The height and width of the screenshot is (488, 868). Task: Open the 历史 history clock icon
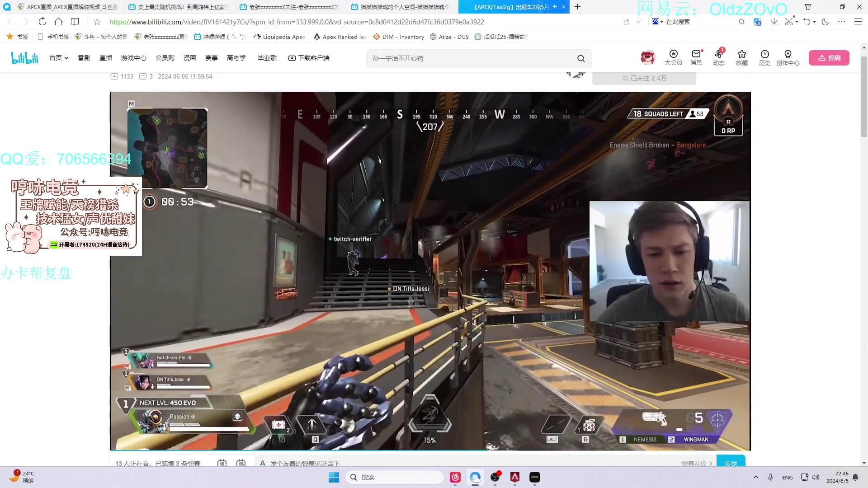point(765,58)
